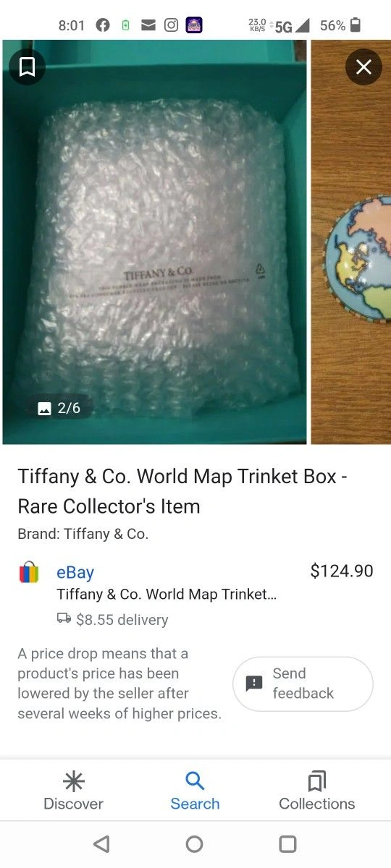Viewport: 391px width, 868px height.
Task: Open the Discover tab
Action: [x=73, y=790]
